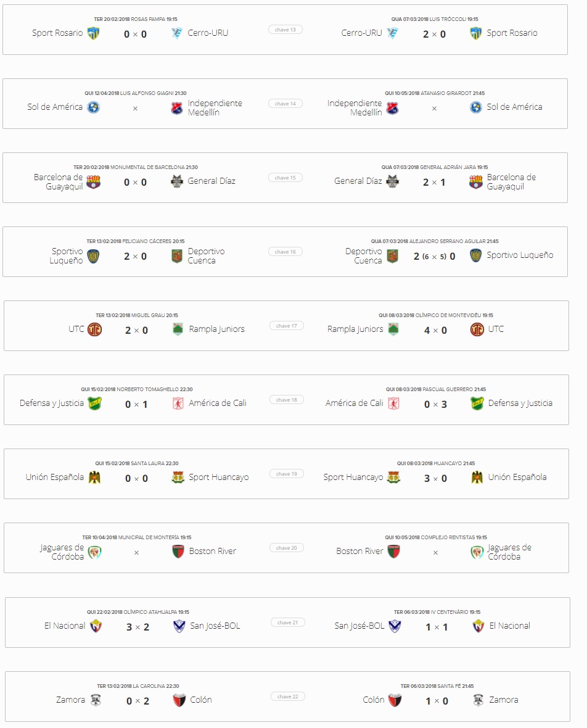Image resolution: width=587 pixels, height=728 pixels.
Task: Click Boston River crest in first-leg match
Action: 178,552
